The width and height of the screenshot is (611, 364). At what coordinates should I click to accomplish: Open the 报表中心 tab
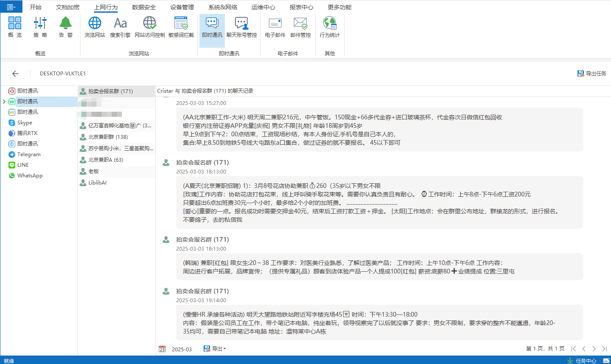coord(301,7)
